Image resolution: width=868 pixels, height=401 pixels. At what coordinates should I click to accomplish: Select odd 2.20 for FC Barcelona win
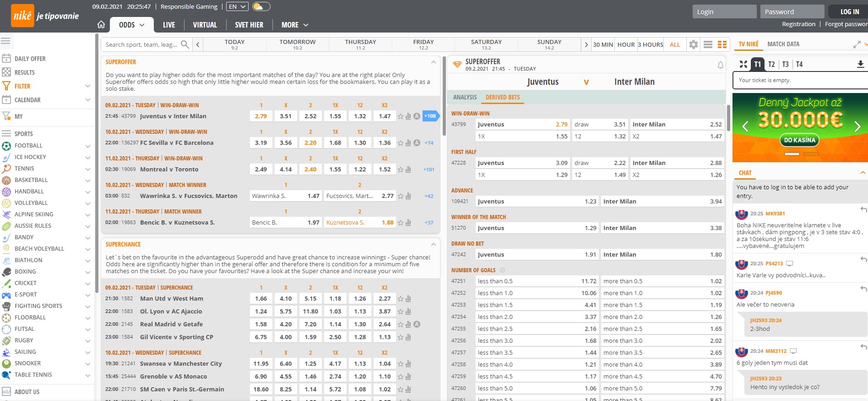pos(310,143)
